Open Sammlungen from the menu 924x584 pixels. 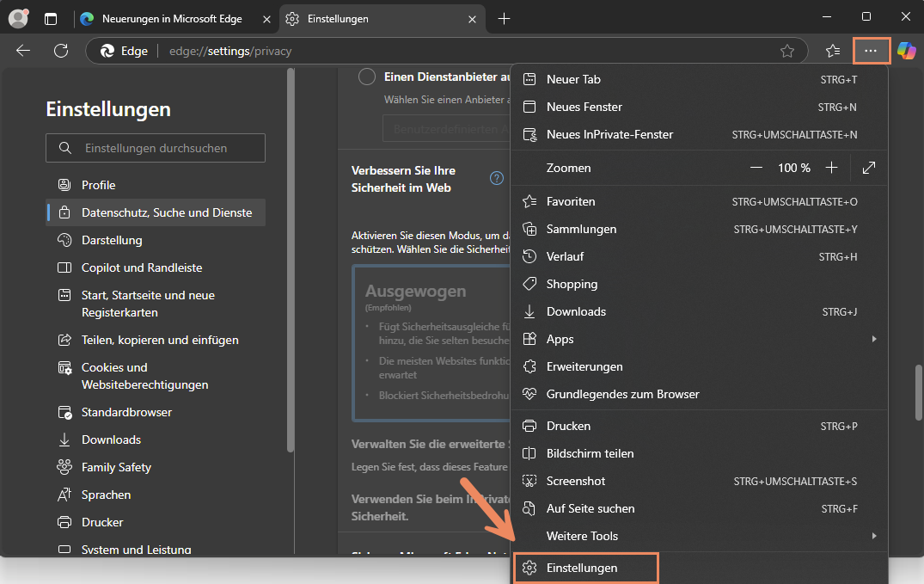pyautogui.click(x=699, y=229)
